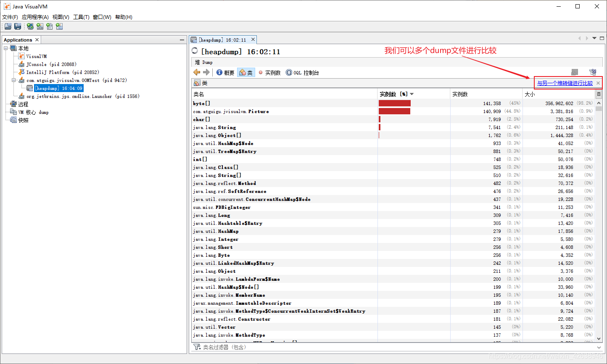This screenshot has height=364, width=607.
Task: Expand the class name filter options arrow
Action: pos(599,347)
